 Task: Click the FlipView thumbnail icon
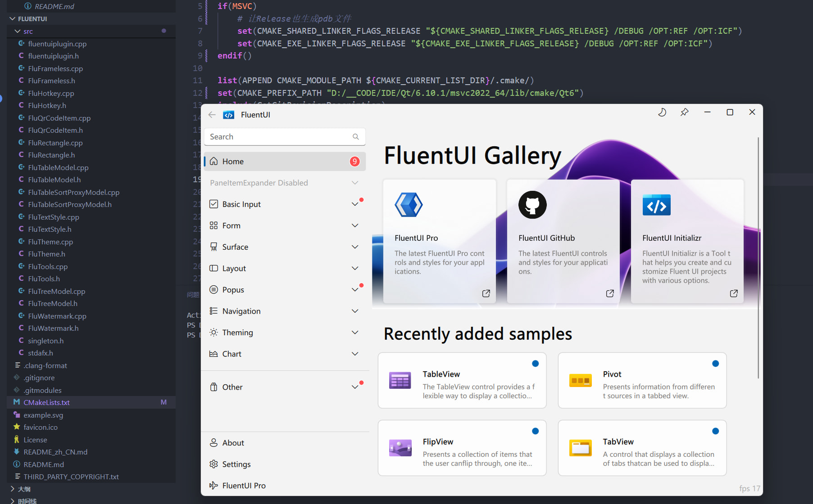pos(400,448)
